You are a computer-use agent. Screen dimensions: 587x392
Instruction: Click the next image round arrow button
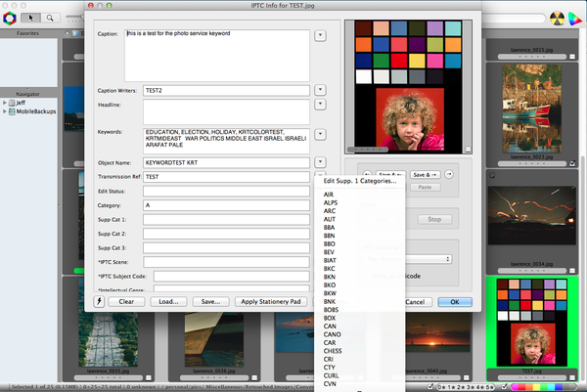[449, 175]
